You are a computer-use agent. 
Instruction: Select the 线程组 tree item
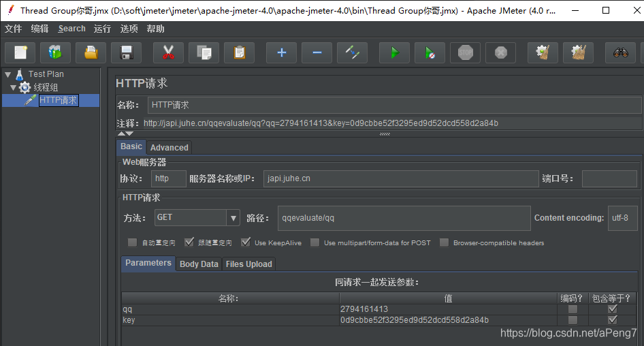click(x=46, y=88)
